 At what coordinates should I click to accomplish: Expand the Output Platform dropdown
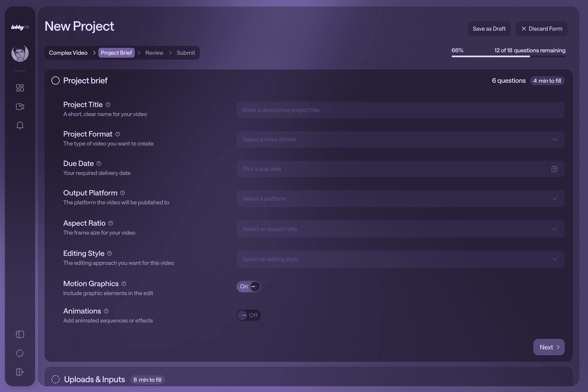pyautogui.click(x=400, y=199)
